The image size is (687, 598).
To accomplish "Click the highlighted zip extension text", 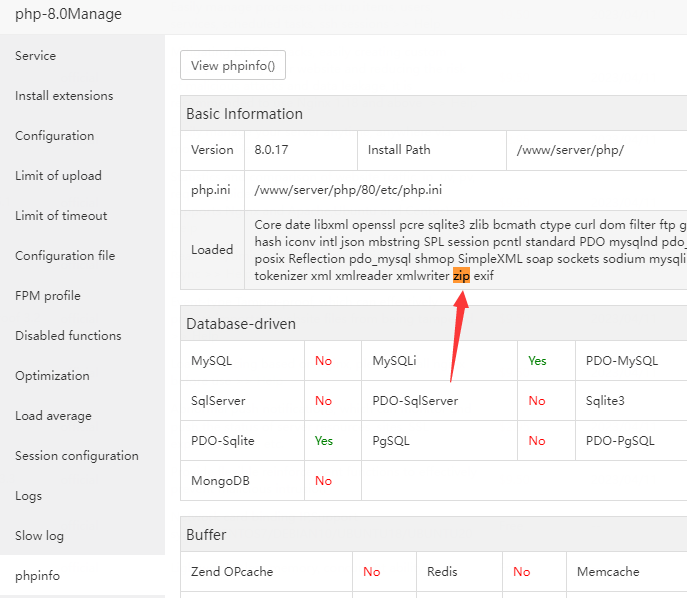I will coord(461,275).
